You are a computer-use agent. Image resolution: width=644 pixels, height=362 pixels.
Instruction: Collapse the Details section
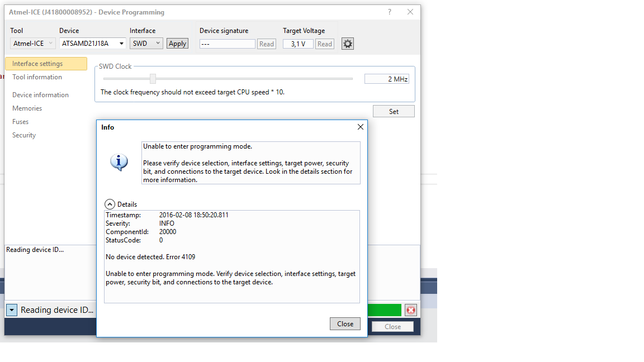tap(110, 204)
